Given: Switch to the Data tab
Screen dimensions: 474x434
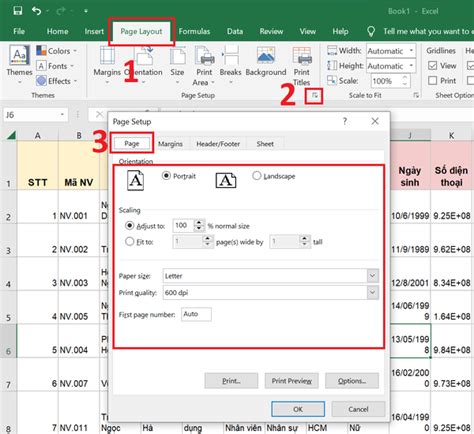Looking at the screenshot, I should 235,31.
